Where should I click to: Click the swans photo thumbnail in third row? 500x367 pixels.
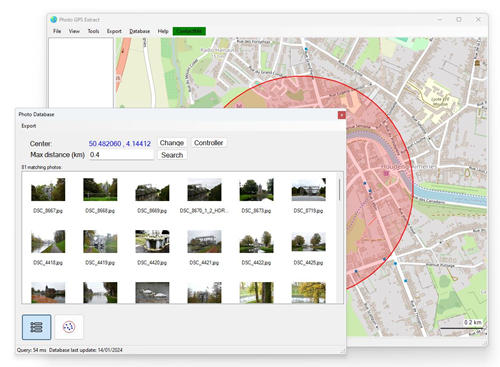click(152, 292)
